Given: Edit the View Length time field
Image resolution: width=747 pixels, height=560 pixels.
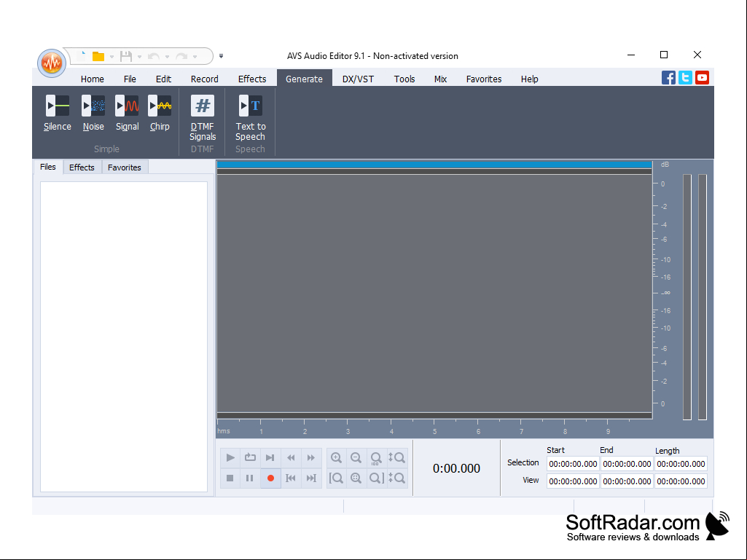Looking at the screenshot, I should 681,481.
